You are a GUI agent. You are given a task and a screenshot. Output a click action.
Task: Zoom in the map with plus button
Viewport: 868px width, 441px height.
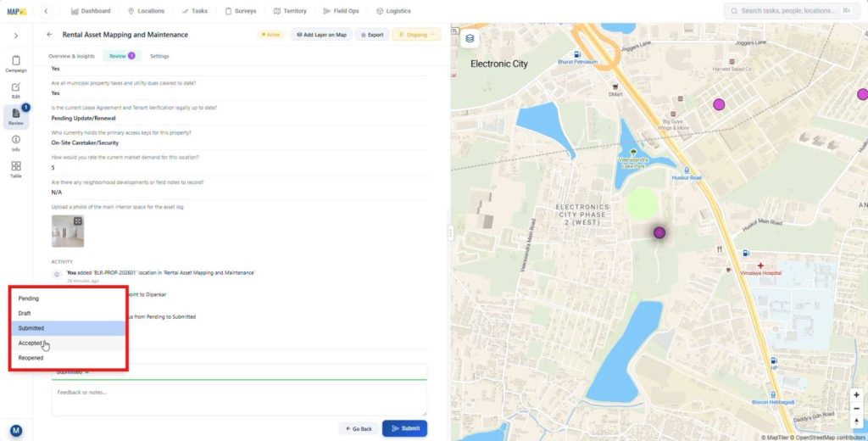click(856, 395)
